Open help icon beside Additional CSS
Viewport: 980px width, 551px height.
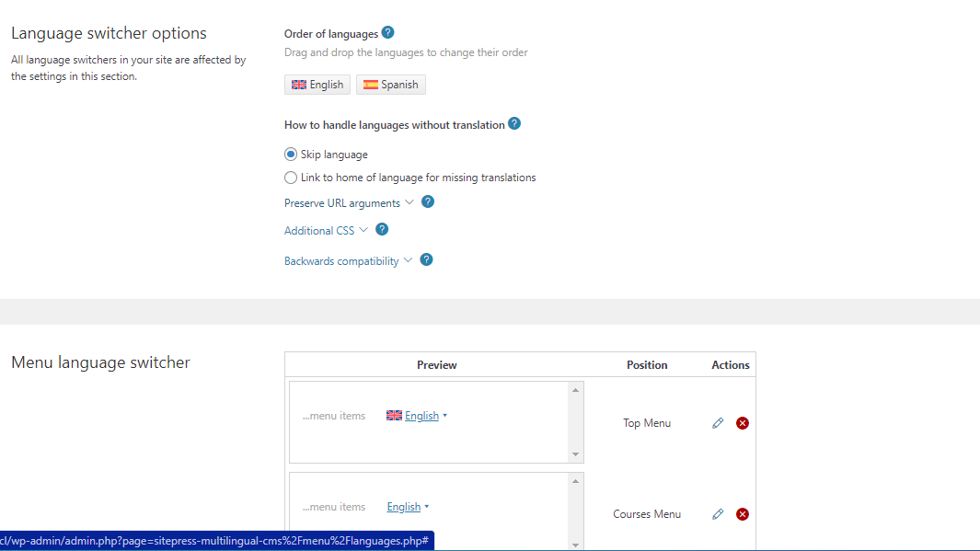pyautogui.click(x=382, y=229)
